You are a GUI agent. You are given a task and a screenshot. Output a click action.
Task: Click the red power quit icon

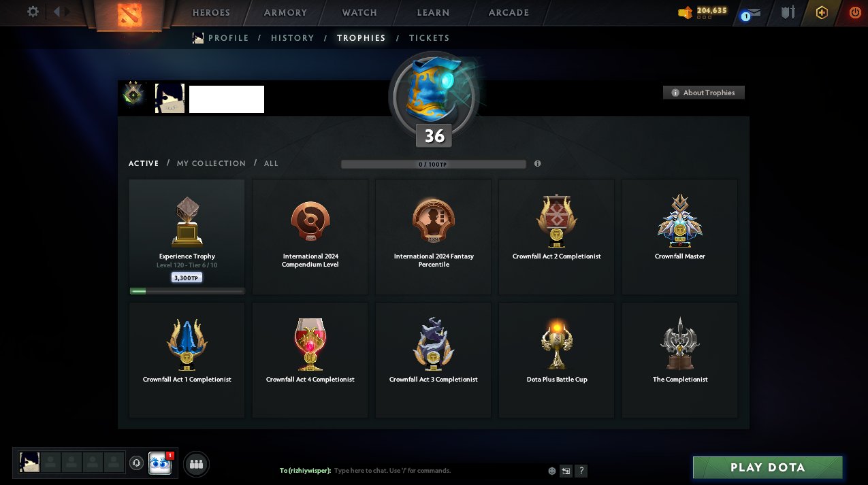coord(855,12)
